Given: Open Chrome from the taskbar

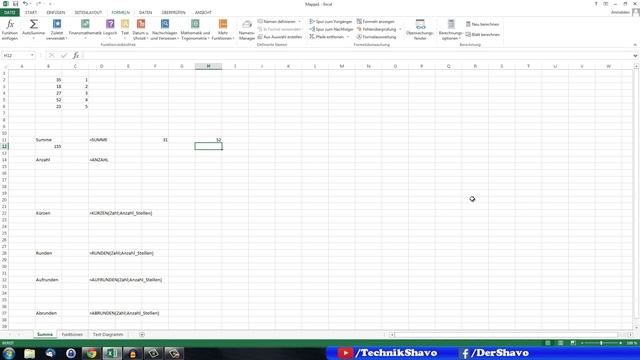Looking at the screenshot, I should tap(91, 353).
